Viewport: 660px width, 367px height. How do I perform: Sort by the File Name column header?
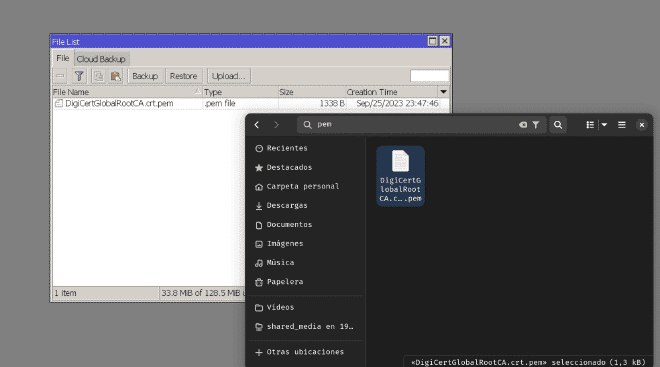click(127, 92)
